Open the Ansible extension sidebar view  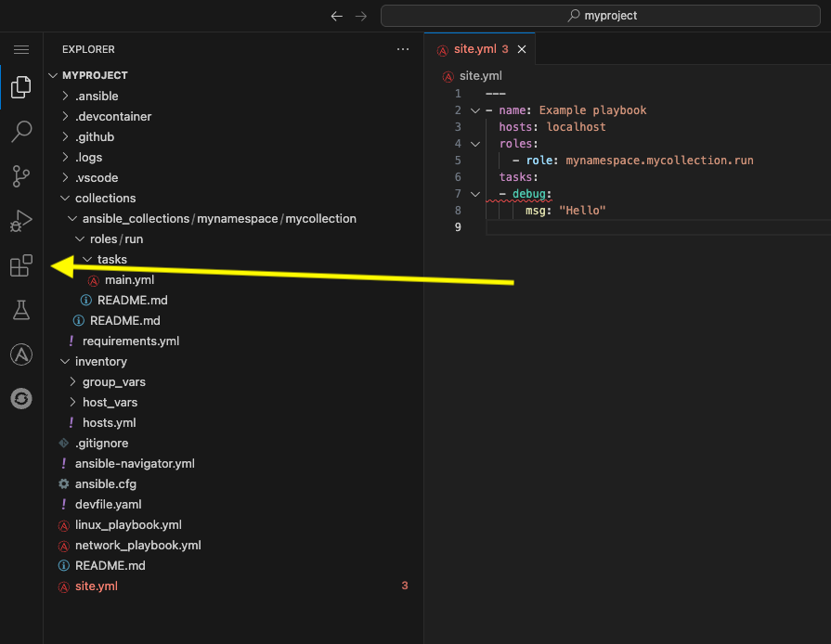point(20,354)
